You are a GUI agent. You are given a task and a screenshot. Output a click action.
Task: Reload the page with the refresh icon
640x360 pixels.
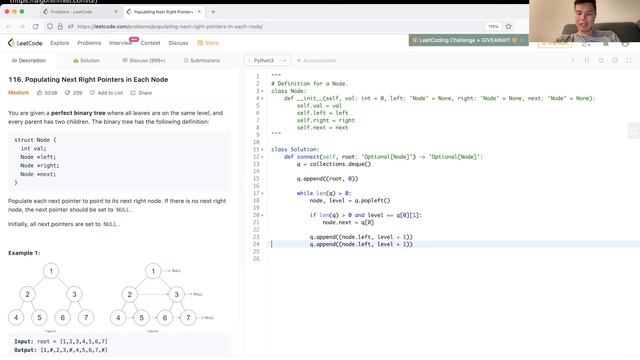click(x=36, y=27)
